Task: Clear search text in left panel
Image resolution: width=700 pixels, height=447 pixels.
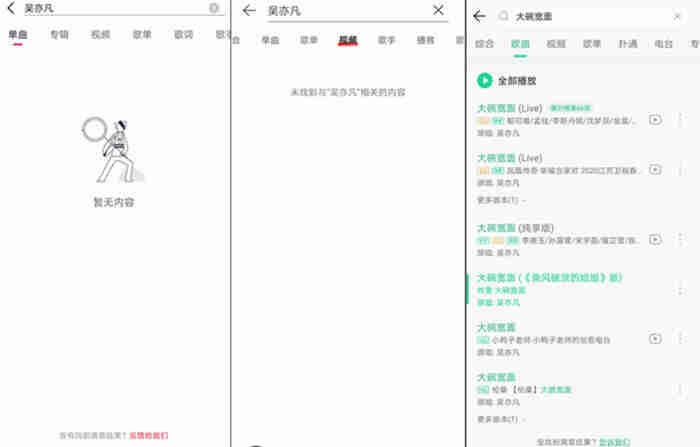Action: pos(214,8)
